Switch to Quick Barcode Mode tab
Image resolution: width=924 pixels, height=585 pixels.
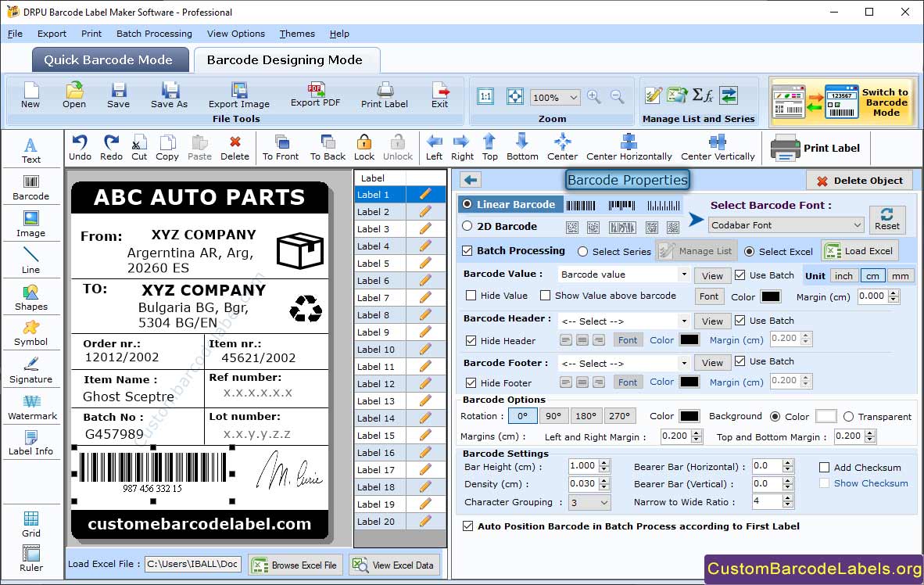point(109,59)
